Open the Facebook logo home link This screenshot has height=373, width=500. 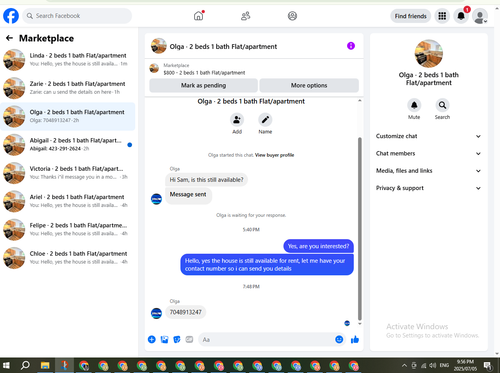(11, 16)
